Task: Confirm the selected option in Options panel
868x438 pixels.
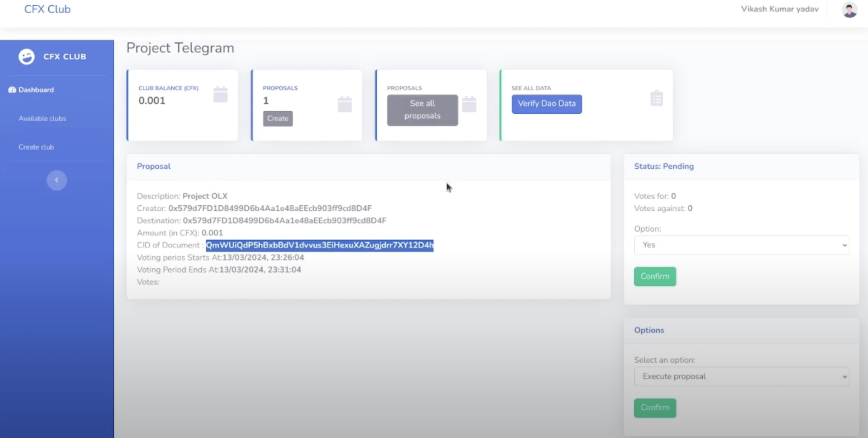Action: pyautogui.click(x=655, y=408)
